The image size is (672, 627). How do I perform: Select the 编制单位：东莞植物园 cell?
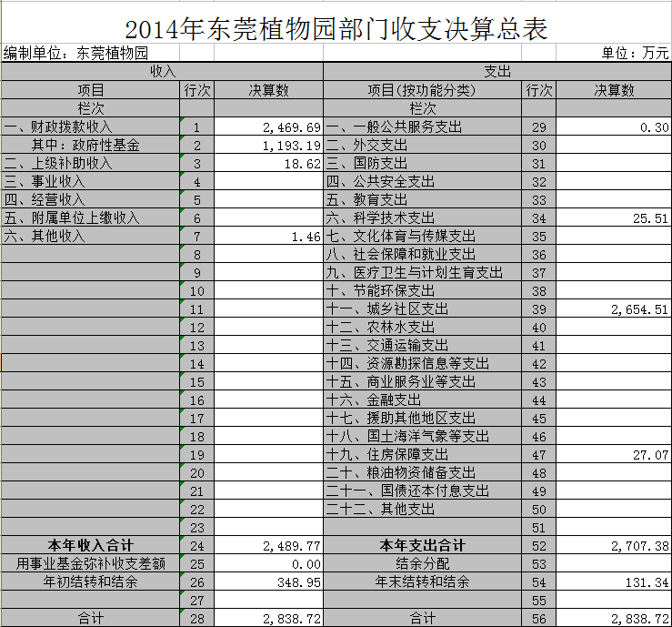76,53
